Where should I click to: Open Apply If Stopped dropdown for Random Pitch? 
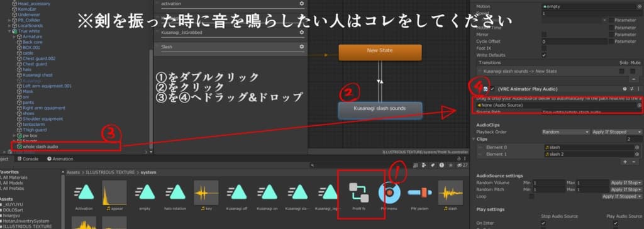626,189
